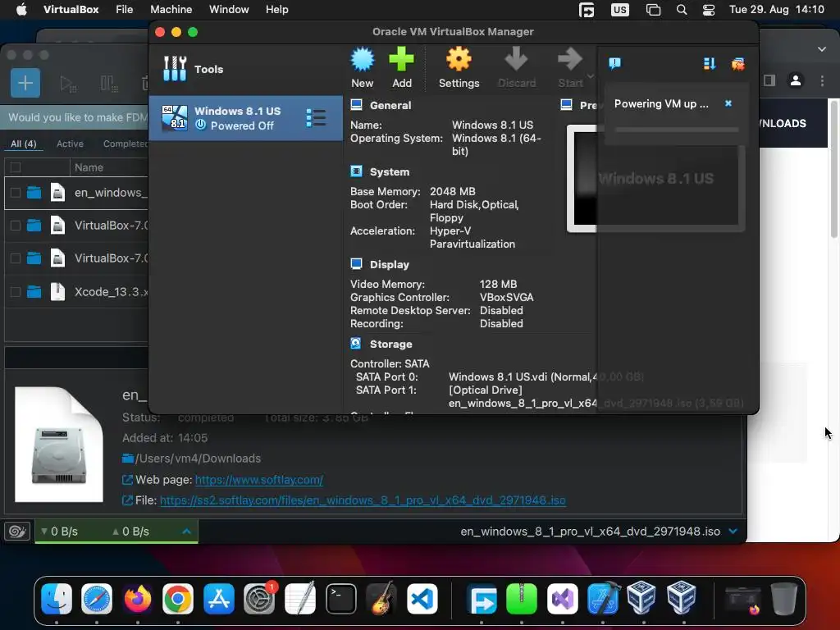Switch to the Completed tab in FDM

pyautogui.click(x=126, y=144)
